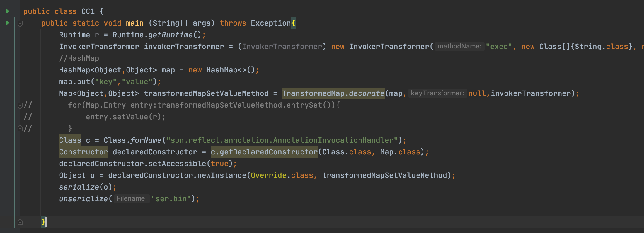This screenshot has height=233, width=644.
Task: Click the unserialize method call
Action: [x=83, y=199]
